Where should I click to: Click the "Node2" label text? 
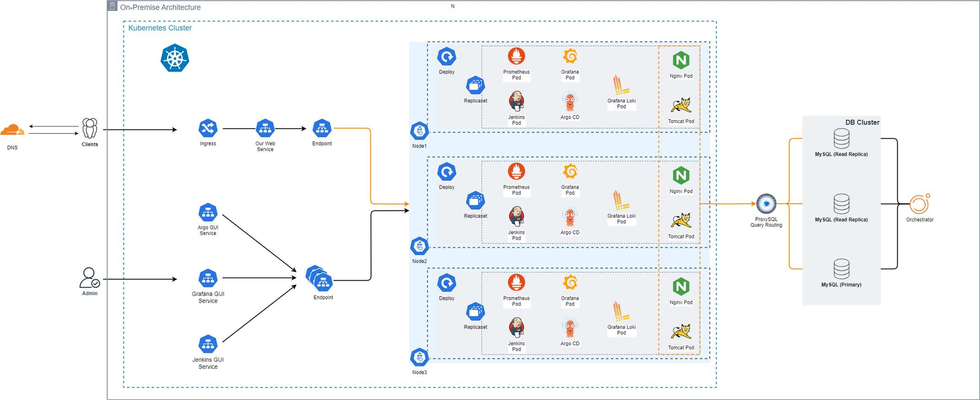coord(419,261)
